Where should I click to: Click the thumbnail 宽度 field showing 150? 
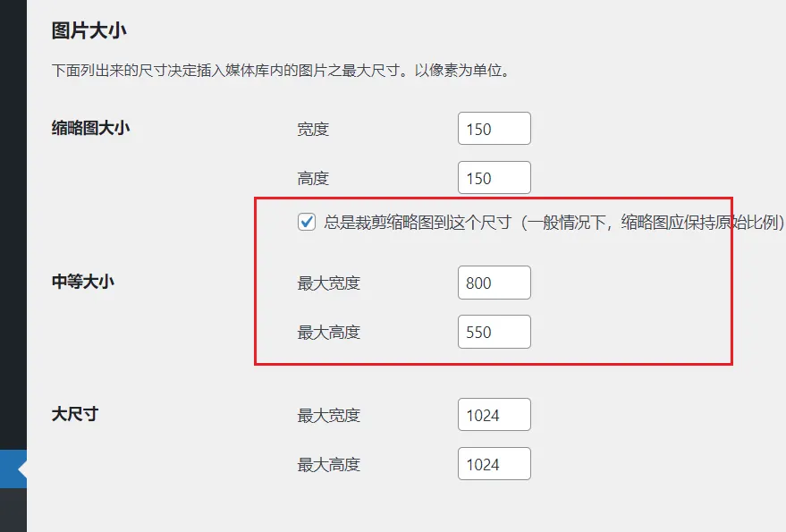[x=494, y=129]
